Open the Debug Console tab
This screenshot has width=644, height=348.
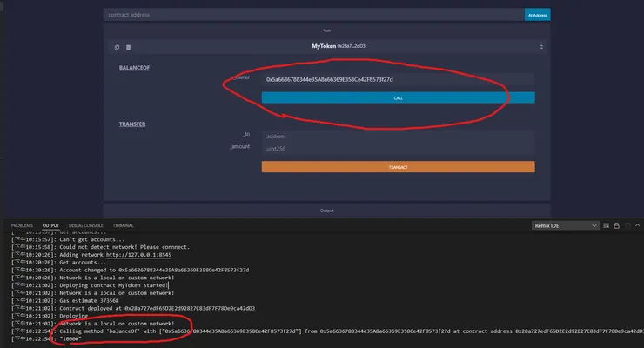point(86,225)
